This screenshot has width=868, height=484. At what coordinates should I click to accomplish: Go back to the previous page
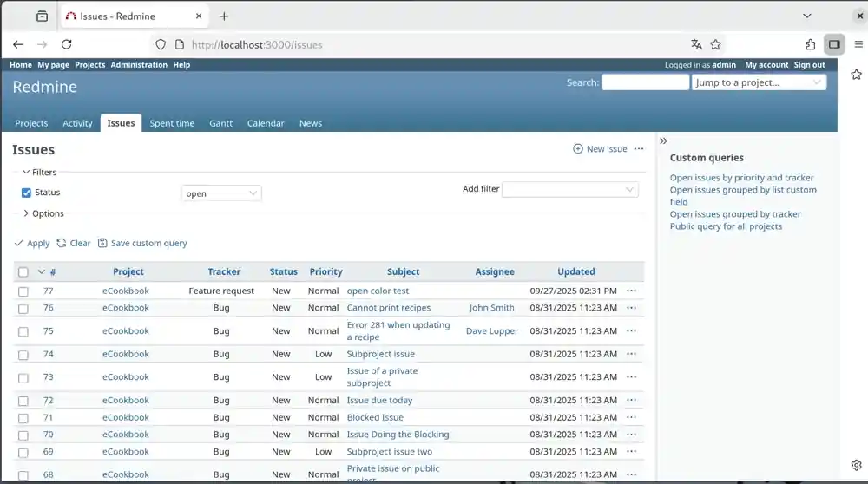pyautogui.click(x=17, y=44)
